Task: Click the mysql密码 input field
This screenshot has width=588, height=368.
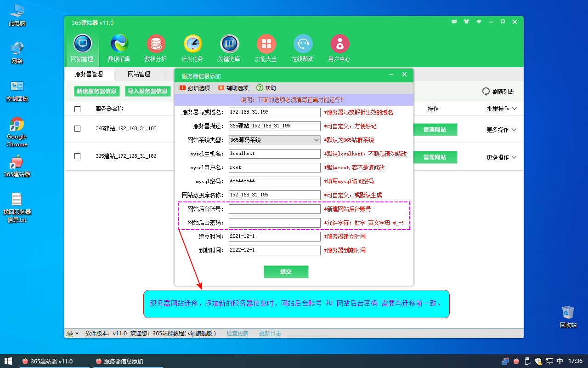Action: 275,181
